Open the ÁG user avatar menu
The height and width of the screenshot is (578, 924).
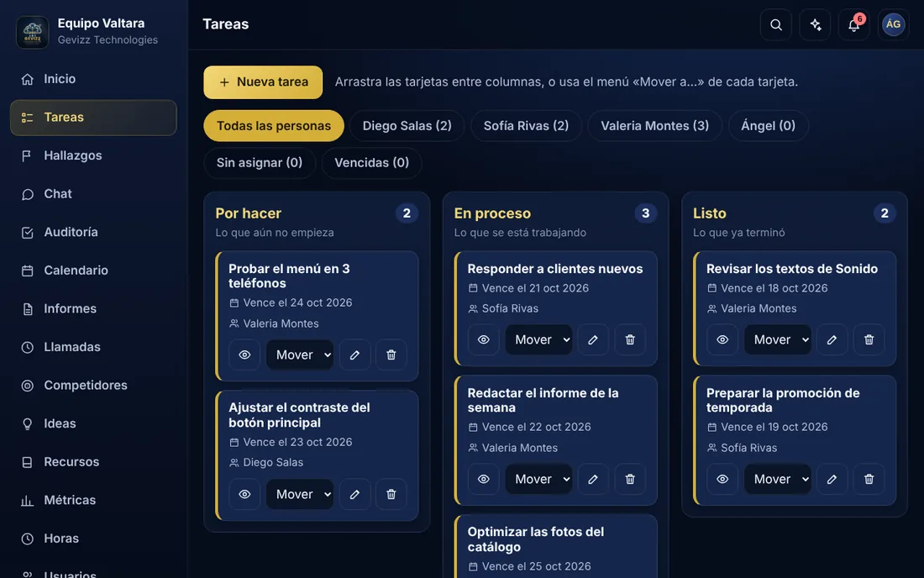pos(893,24)
